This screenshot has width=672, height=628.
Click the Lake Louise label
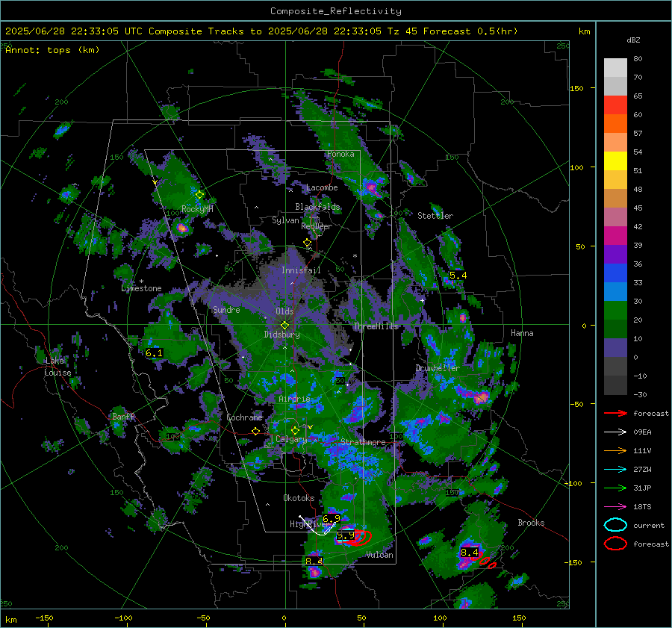[57, 367]
